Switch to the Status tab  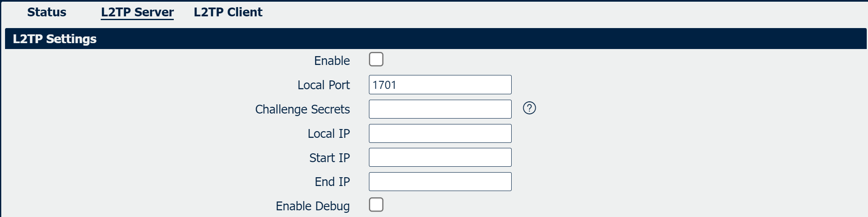[47, 12]
